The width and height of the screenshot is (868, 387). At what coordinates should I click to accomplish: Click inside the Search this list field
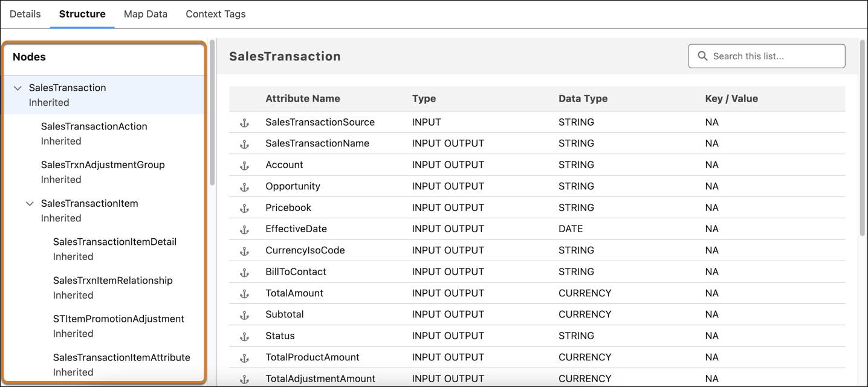768,56
